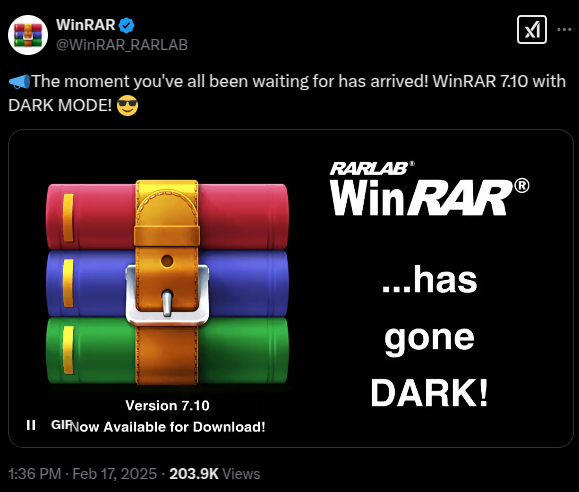Open the WinRAR display name link

point(86,25)
